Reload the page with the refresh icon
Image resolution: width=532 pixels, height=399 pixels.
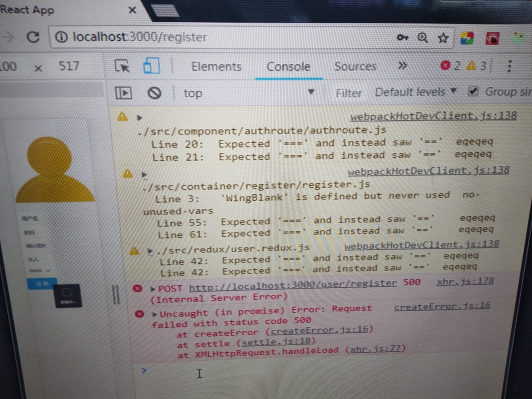pyautogui.click(x=33, y=36)
